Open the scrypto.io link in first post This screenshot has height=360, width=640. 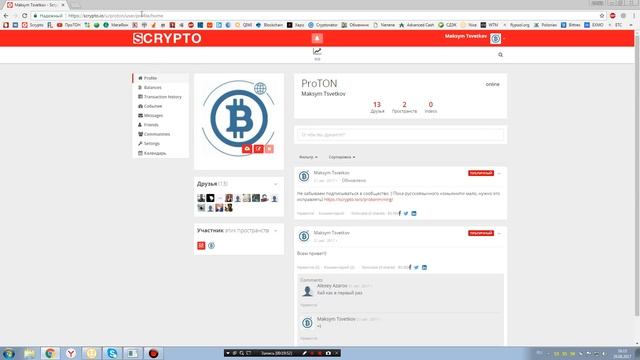pos(358,200)
